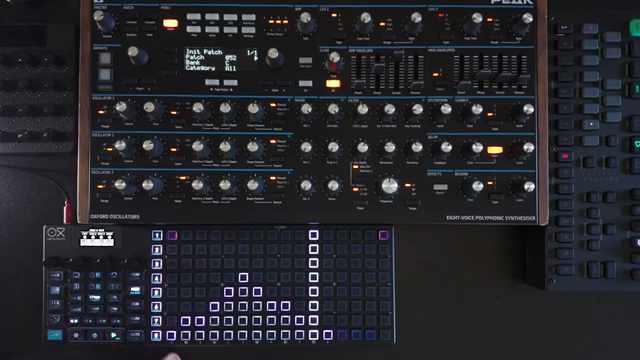The height and width of the screenshot is (360, 640).
Task: Adjust the Arp Gate knob
Action: click(x=305, y=22)
